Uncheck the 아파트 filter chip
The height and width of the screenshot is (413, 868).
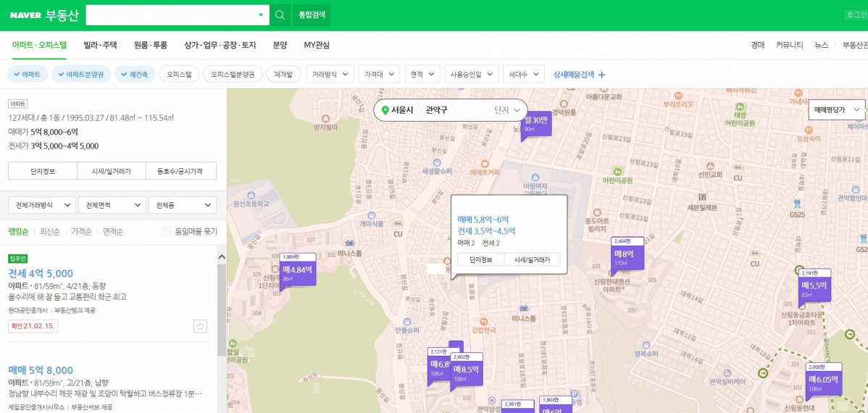tap(27, 74)
